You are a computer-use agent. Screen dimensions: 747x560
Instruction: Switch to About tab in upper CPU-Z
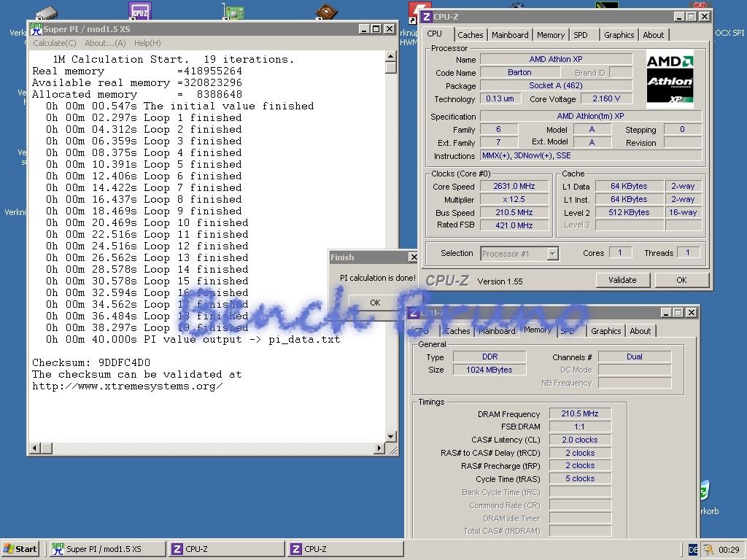click(653, 35)
